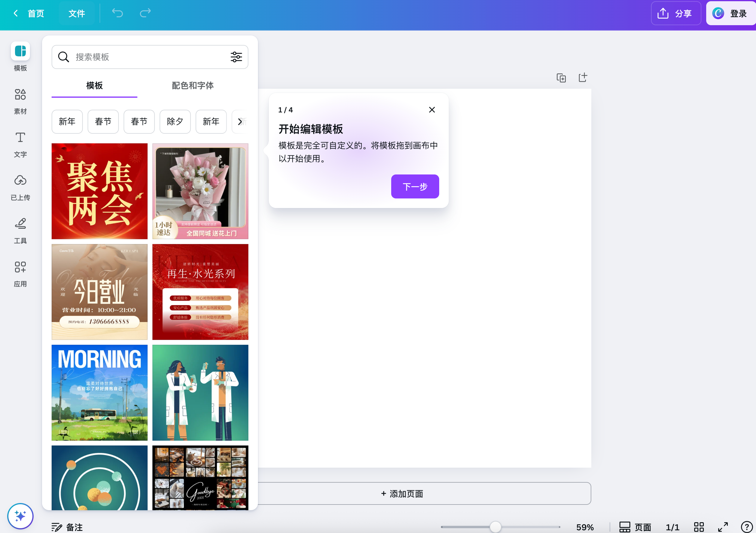Select the 文字 text tool icon

pos(20,138)
